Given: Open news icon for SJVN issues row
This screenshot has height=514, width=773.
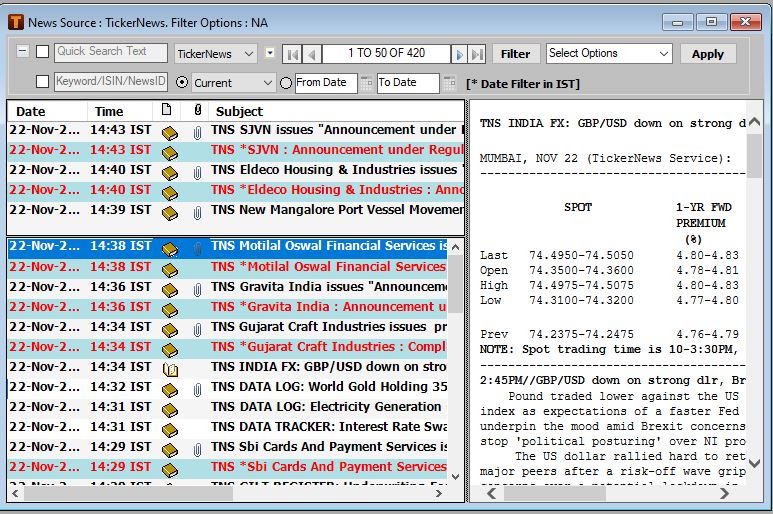Looking at the screenshot, I should click(170, 133).
